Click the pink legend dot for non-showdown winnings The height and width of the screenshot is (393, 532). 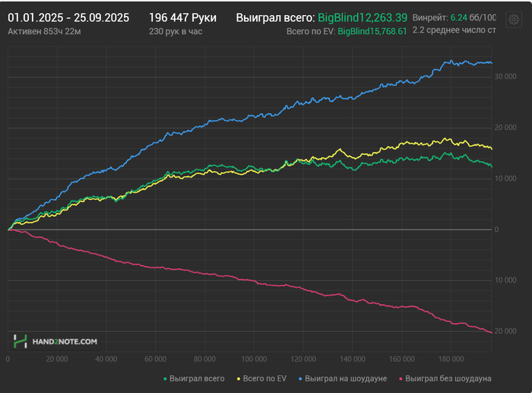pyautogui.click(x=401, y=379)
